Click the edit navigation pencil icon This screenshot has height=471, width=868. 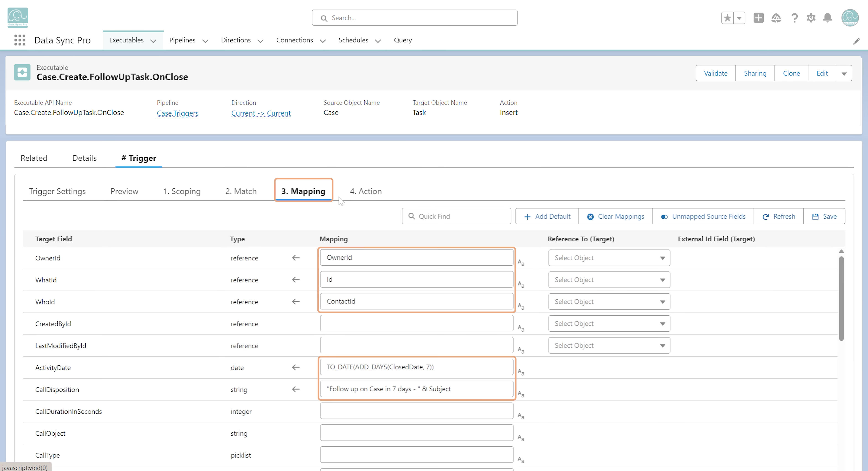tap(856, 41)
